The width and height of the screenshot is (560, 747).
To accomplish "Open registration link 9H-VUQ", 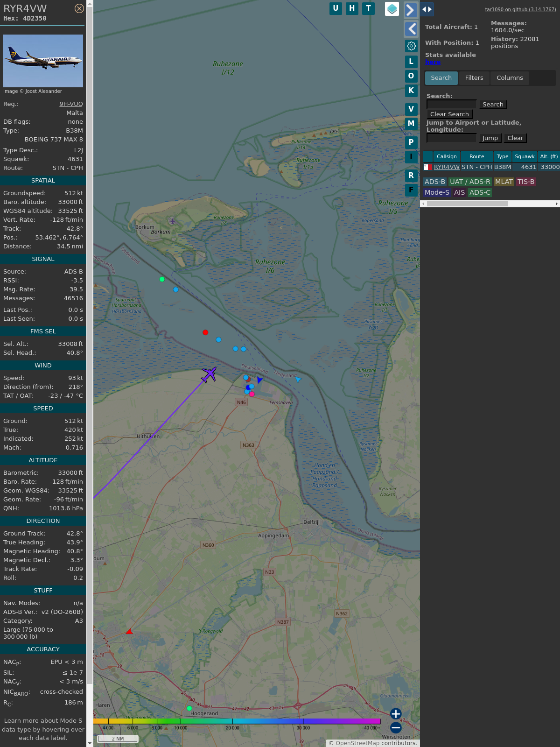I will pyautogui.click(x=71, y=104).
